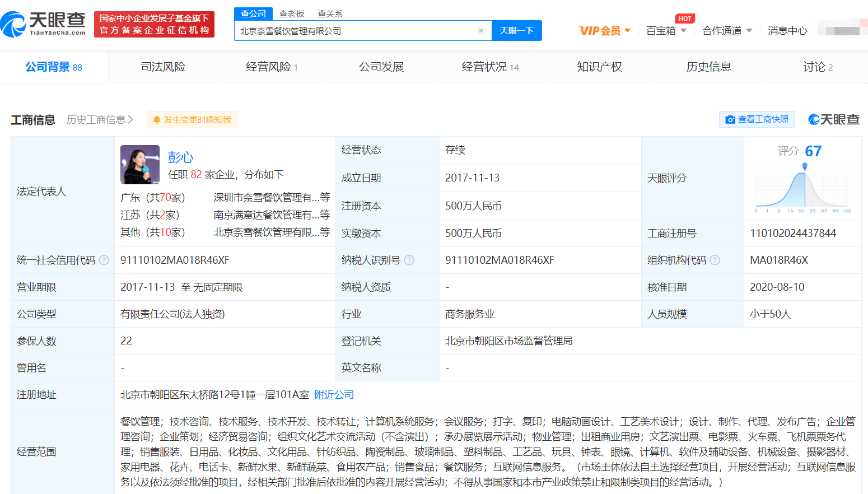Open legal representative 彭心 profile link
The width and height of the screenshot is (868, 494).
pyautogui.click(x=180, y=157)
